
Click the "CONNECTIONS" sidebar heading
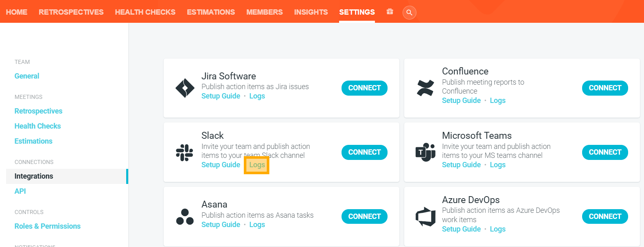click(x=34, y=162)
